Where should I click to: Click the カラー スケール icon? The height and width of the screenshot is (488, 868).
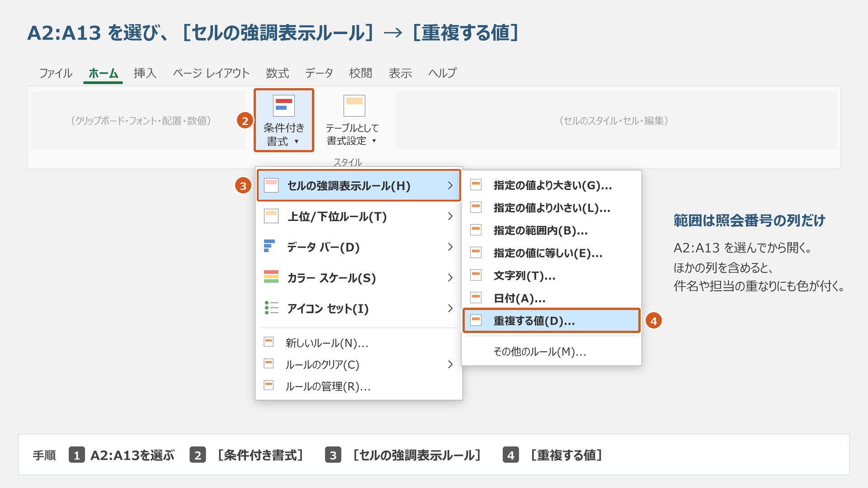click(x=271, y=277)
